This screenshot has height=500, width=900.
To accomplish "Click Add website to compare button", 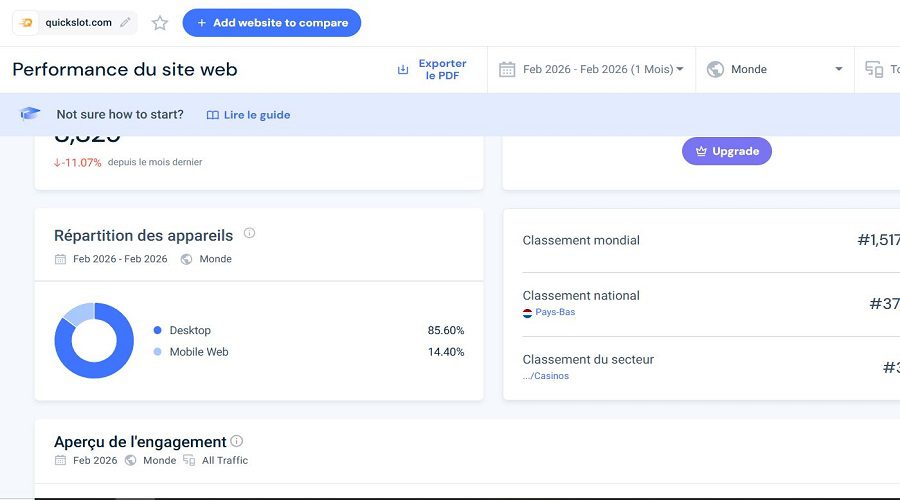I will (x=271, y=23).
